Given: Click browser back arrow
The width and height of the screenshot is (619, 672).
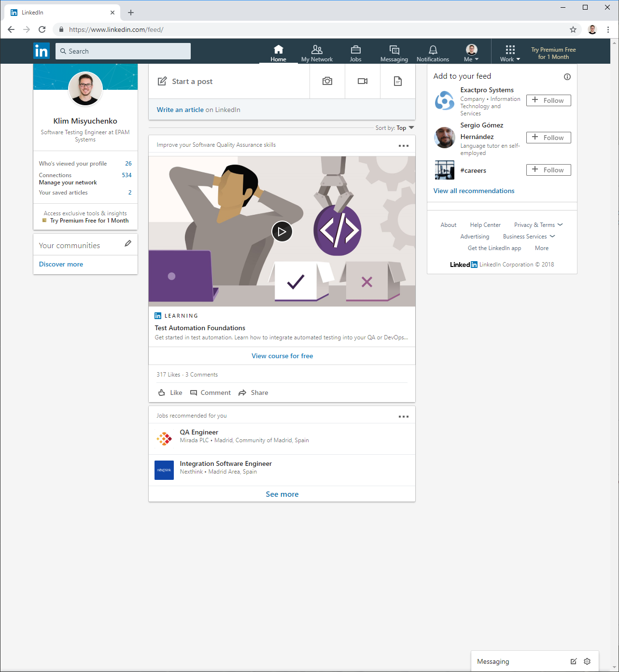Looking at the screenshot, I should [11, 29].
